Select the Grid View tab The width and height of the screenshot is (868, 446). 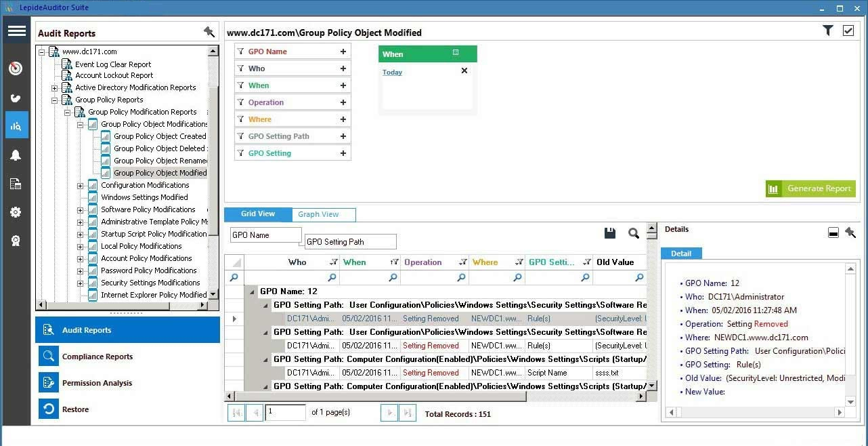click(258, 214)
